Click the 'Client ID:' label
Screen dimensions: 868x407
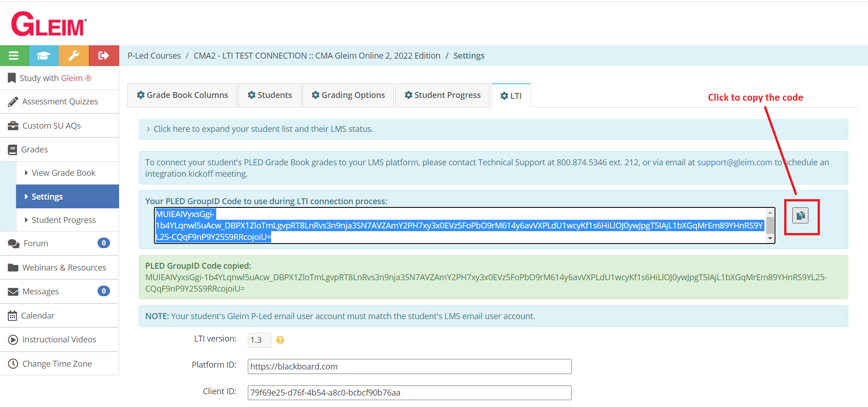219,391
